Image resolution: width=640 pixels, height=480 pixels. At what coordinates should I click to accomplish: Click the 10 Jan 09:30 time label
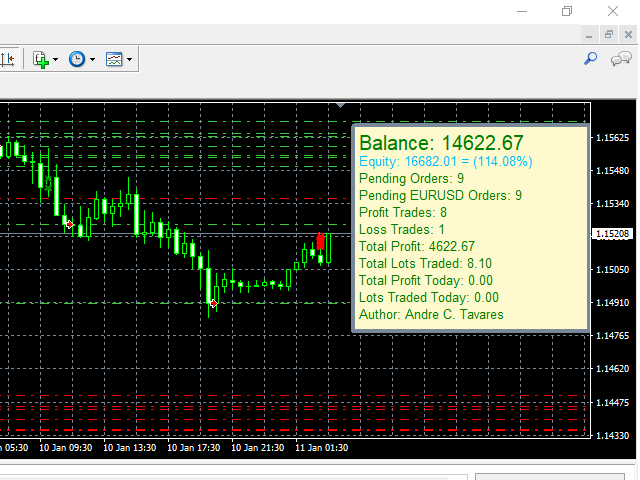pyautogui.click(x=65, y=448)
